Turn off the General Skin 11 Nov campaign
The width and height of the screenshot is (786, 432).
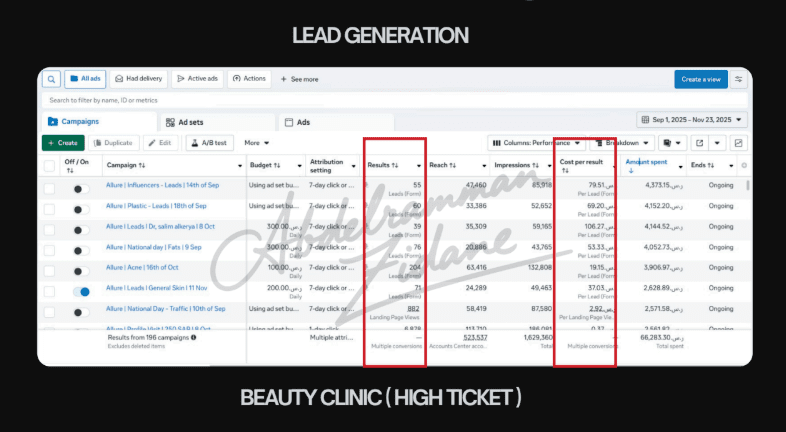pyautogui.click(x=81, y=292)
